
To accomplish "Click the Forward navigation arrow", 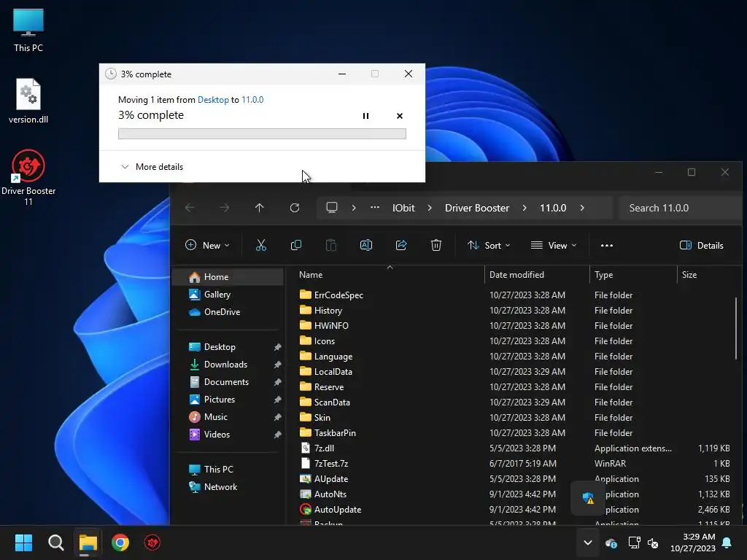I will [224, 208].
